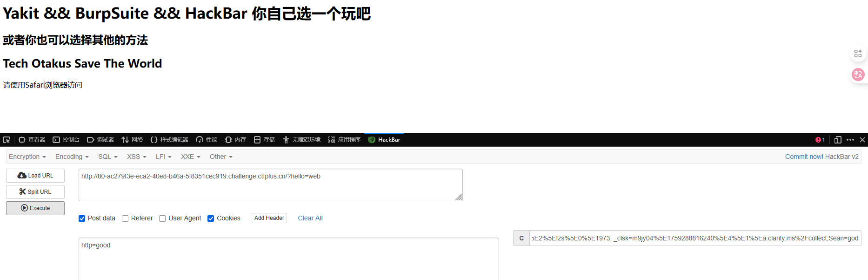Click the red error count indicator
The width and height of the screenshot is (868, 280).
(820, 140)
